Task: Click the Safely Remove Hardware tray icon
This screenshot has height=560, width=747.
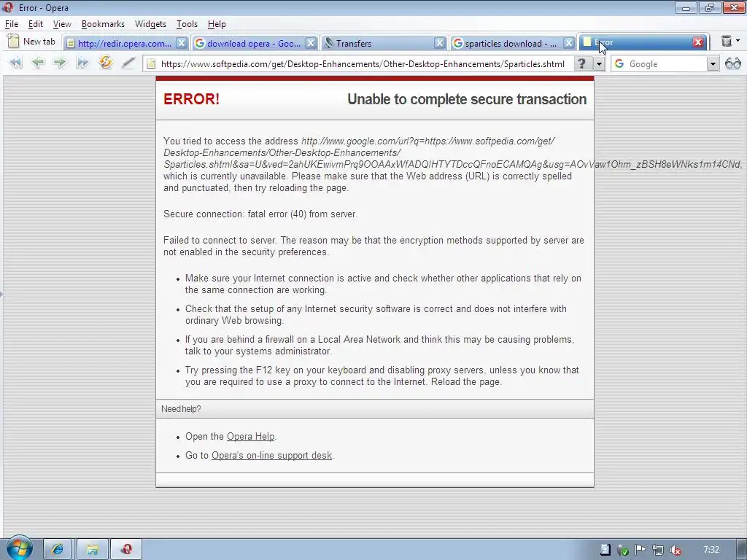Action: tap(623, 551)
